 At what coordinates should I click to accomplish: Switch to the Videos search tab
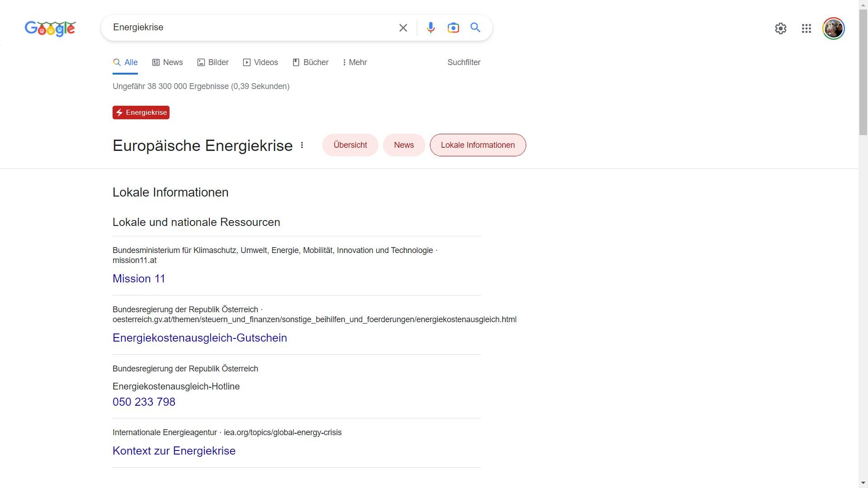click(x=260, y=62)
